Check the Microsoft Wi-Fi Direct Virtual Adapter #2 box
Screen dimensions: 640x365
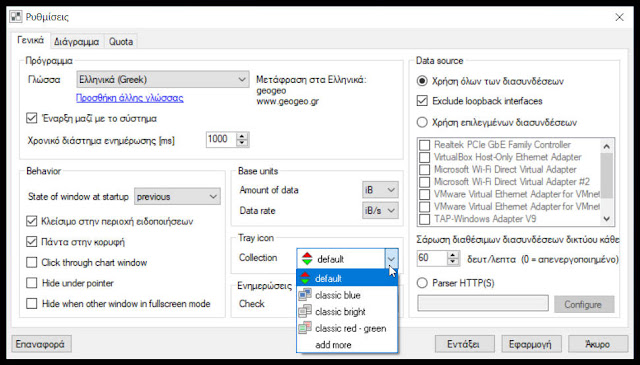click(424, 182)
